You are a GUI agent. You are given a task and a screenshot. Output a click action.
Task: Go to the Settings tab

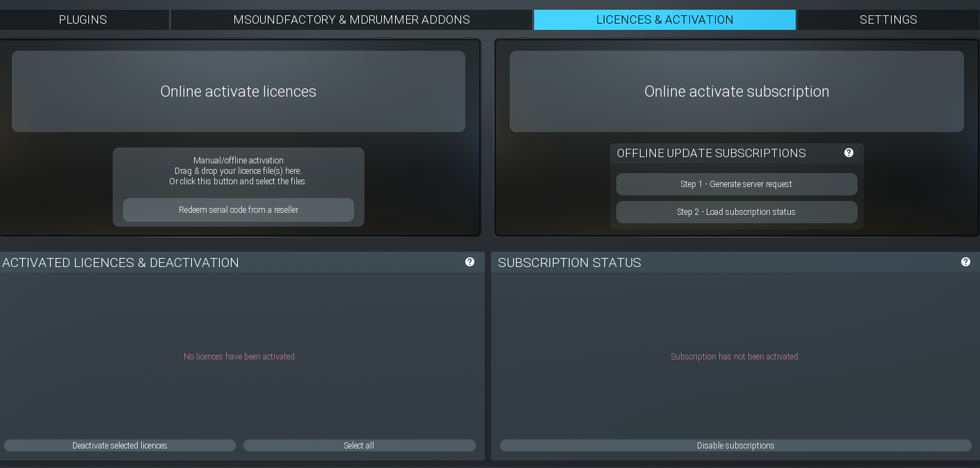click(888, 19)
